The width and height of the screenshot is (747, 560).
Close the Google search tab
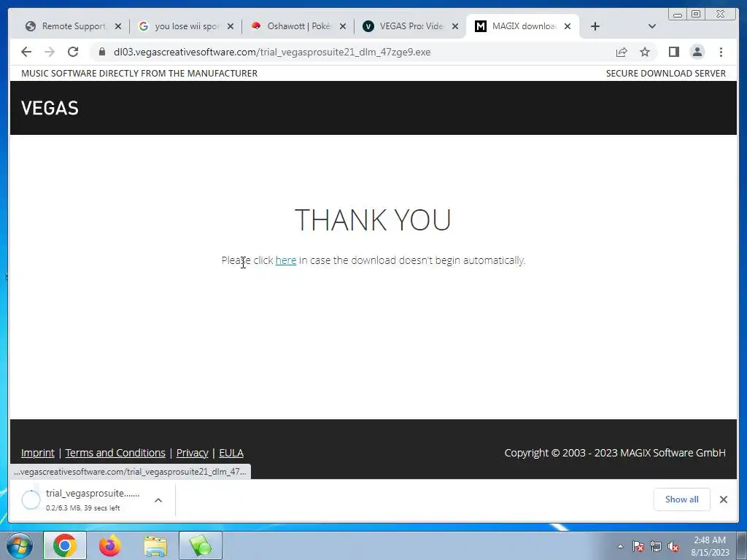tap(231, 26)
